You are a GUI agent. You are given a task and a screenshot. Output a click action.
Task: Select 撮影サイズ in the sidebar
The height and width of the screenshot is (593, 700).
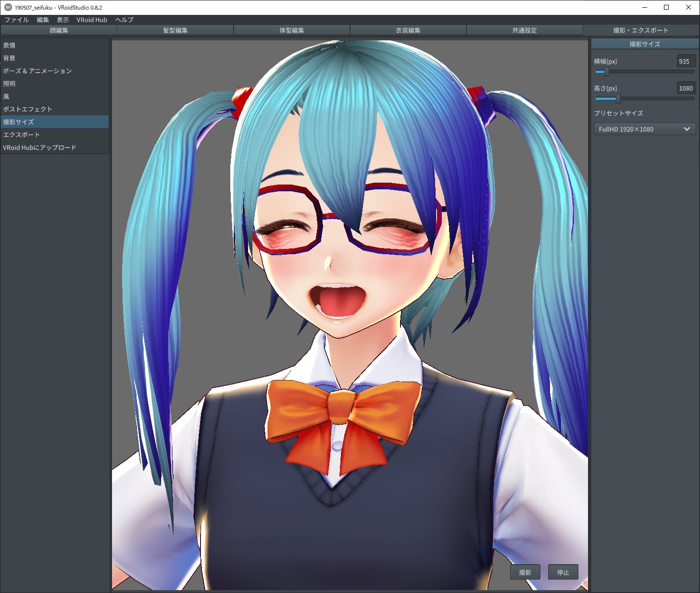[x=19, y=122]
